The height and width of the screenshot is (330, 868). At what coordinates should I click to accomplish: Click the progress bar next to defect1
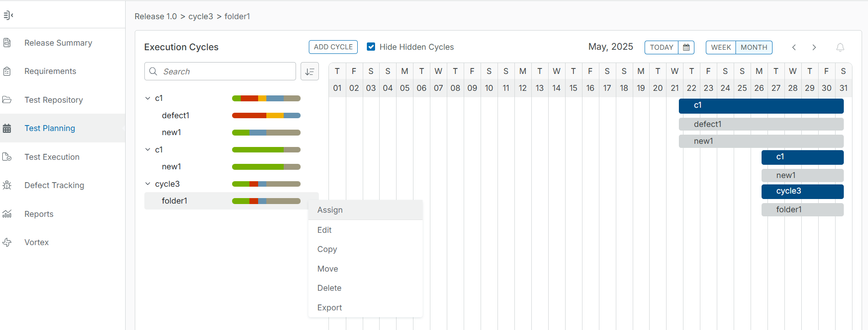click(x=266, y=115)
